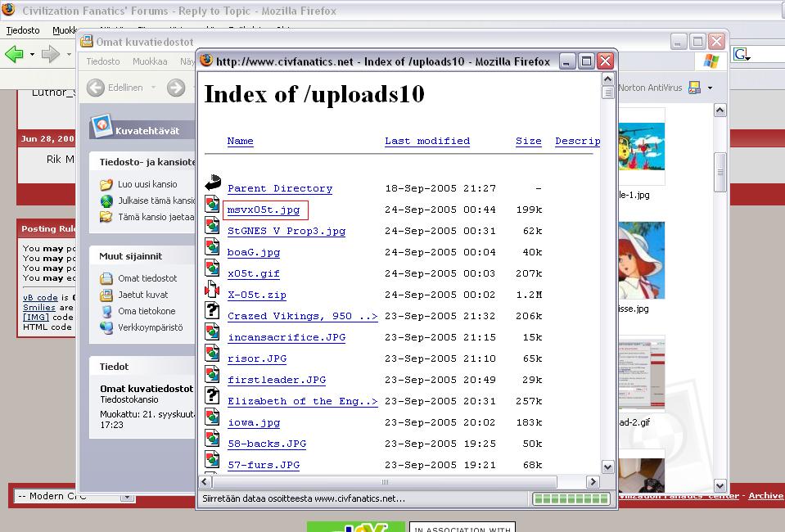Open the firstleader.JPG link
This screenshot has width=785, height=532.
(277, 380)
